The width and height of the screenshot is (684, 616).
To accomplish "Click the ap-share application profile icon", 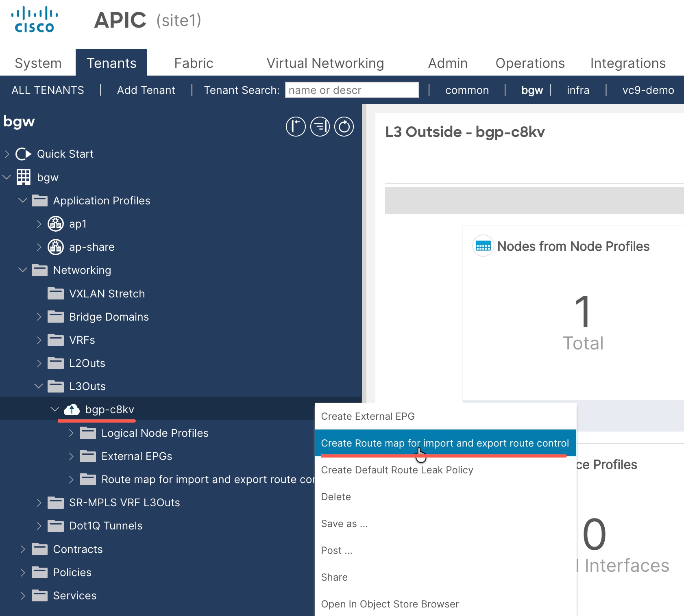I will (56, 247).
